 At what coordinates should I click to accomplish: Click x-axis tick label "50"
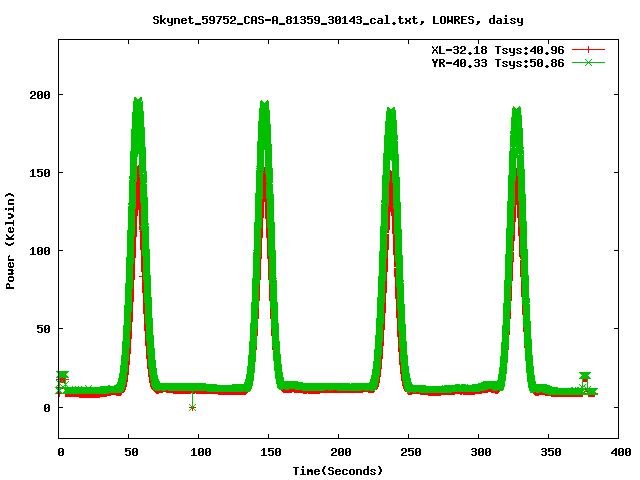pos(131,452)
